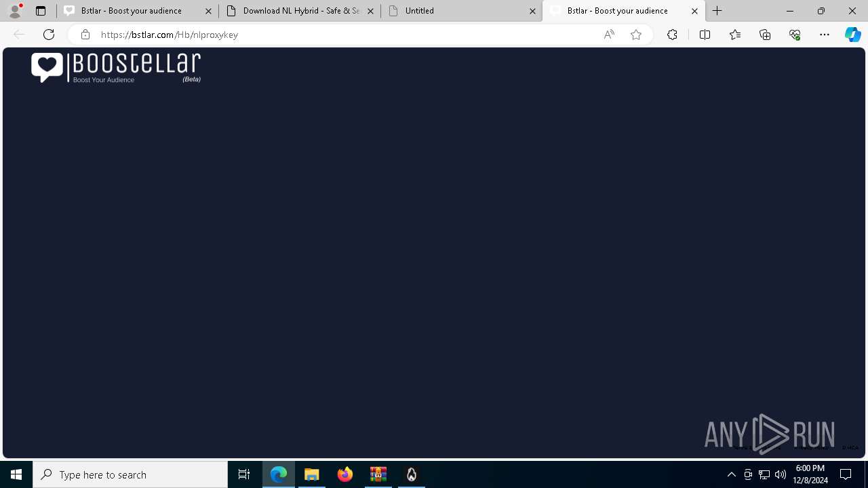Open the notification center

(846, 474)
